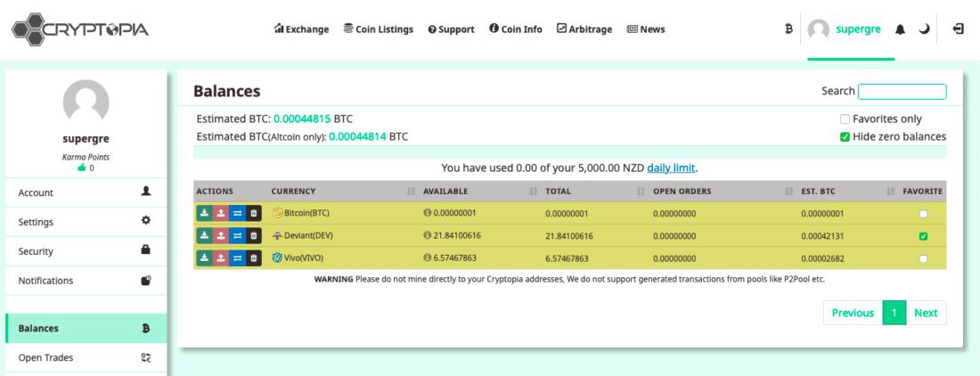The image size is (980, 376).
Task: Log out using the exit icon
Action: coord(958,29)
